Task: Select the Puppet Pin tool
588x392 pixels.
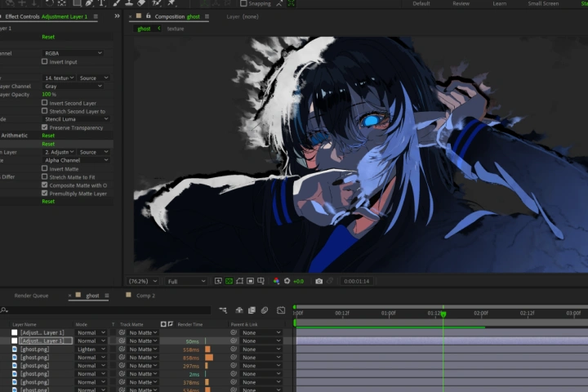Action: pos(171,3)
